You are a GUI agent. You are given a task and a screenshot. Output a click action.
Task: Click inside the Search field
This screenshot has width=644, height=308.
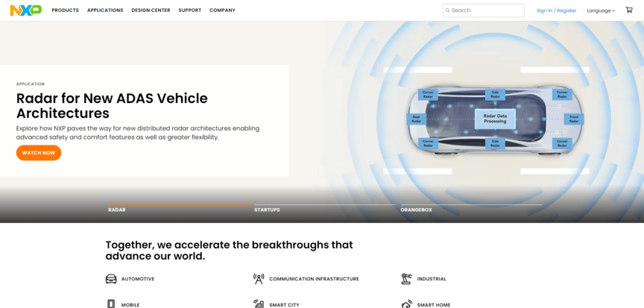(484, 10)
